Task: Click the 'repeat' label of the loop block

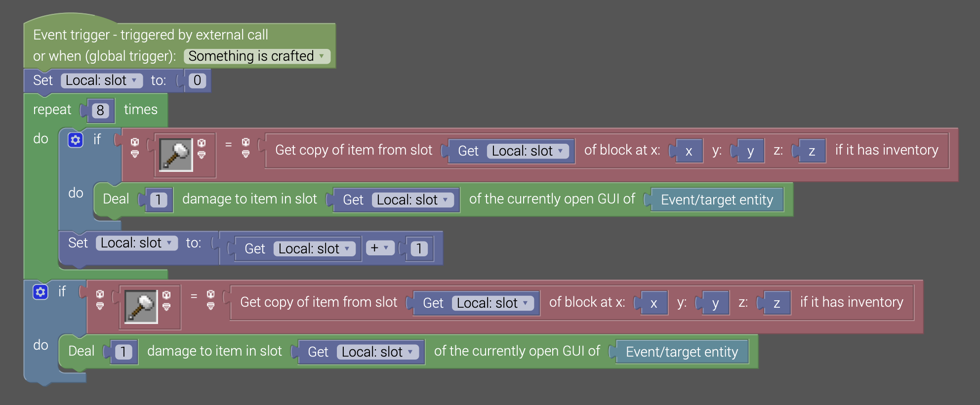Action: click(x=52, y=110)
